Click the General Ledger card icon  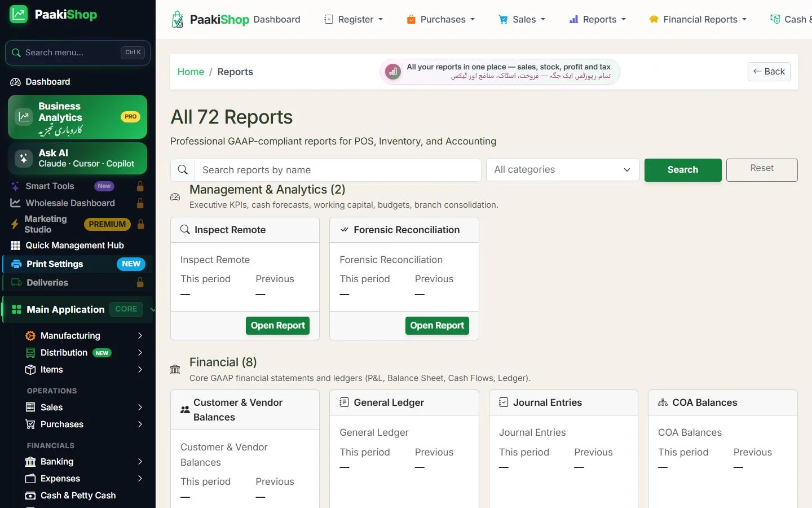(x=344, y=402)
